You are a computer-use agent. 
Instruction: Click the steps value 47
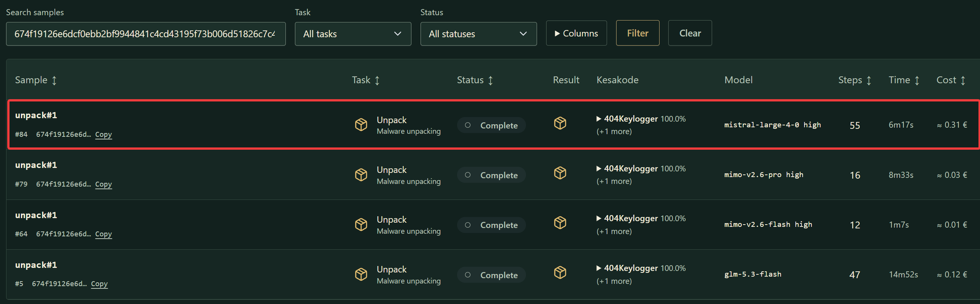click(x=855, y=275)
